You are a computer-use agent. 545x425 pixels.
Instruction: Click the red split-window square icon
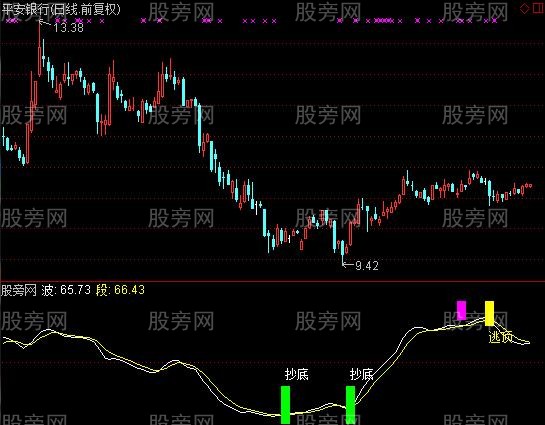point(538,9)
